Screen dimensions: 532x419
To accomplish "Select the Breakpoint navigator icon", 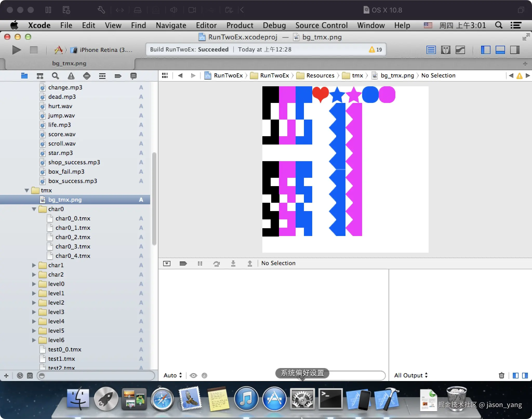I will (x=118, y=76).
